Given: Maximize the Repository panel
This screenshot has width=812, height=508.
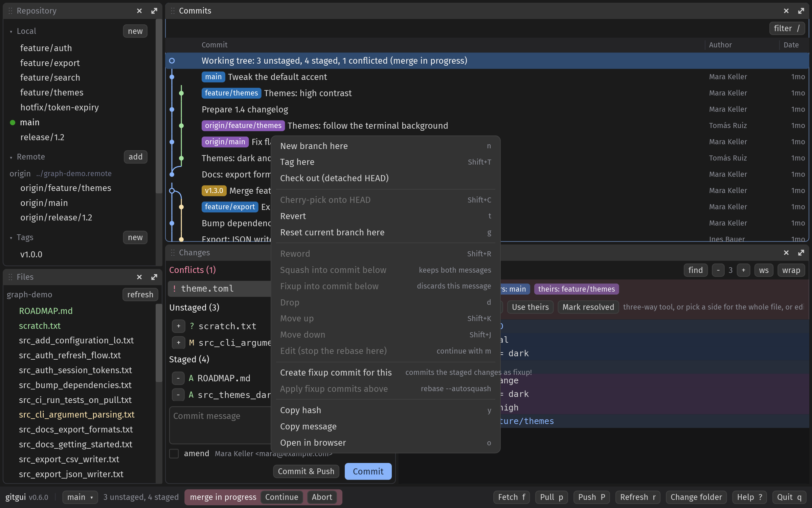Looking at the screenshot, I should tap(154, 11).
